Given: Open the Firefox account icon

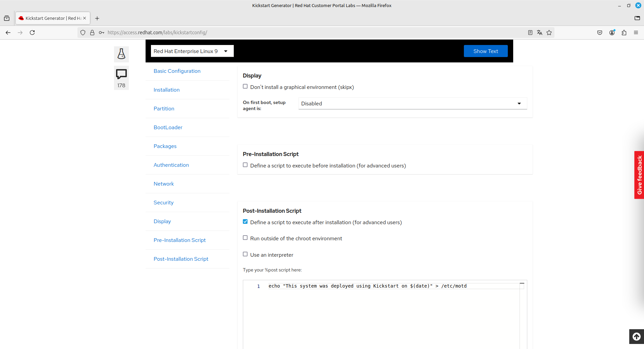Looking at the screenshot, I should pos(612,33).
